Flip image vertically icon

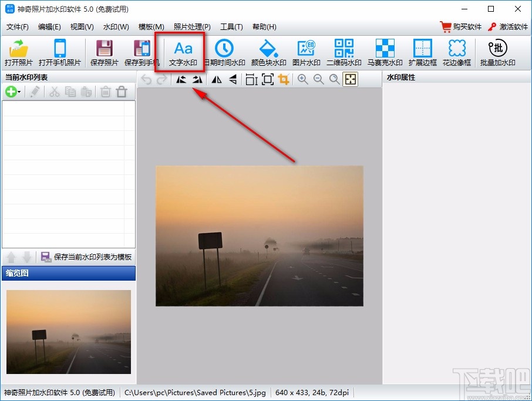tap(233, 79)
